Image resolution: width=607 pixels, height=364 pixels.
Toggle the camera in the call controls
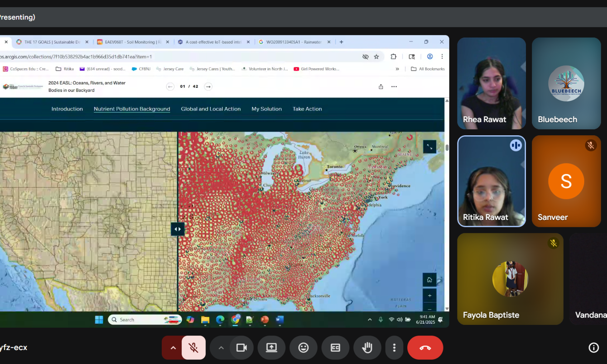pos(242,348)
